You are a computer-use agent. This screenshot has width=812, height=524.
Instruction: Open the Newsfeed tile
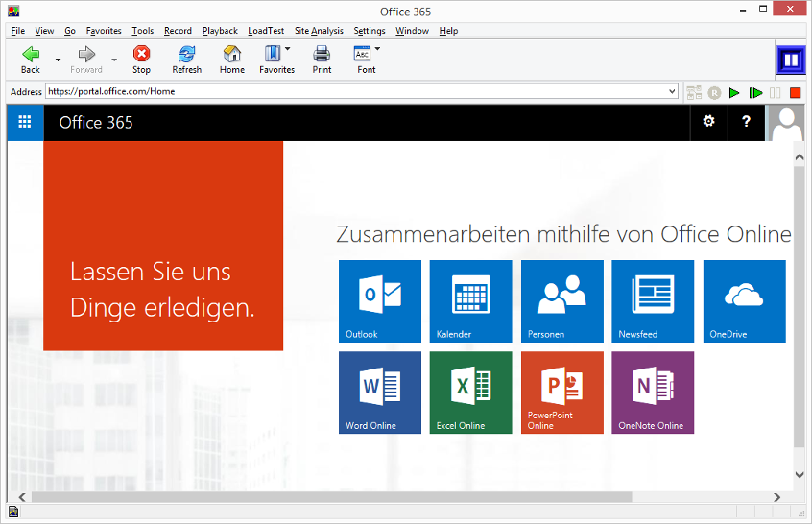(653, 301)
